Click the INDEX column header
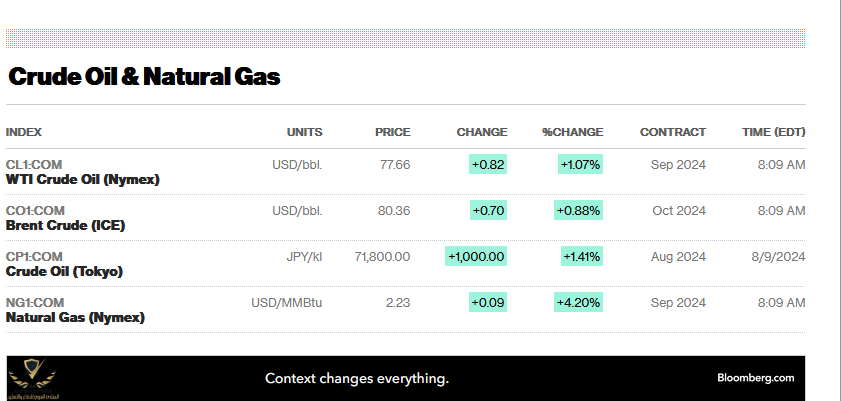Screen dimensions: 841x401 24,132
